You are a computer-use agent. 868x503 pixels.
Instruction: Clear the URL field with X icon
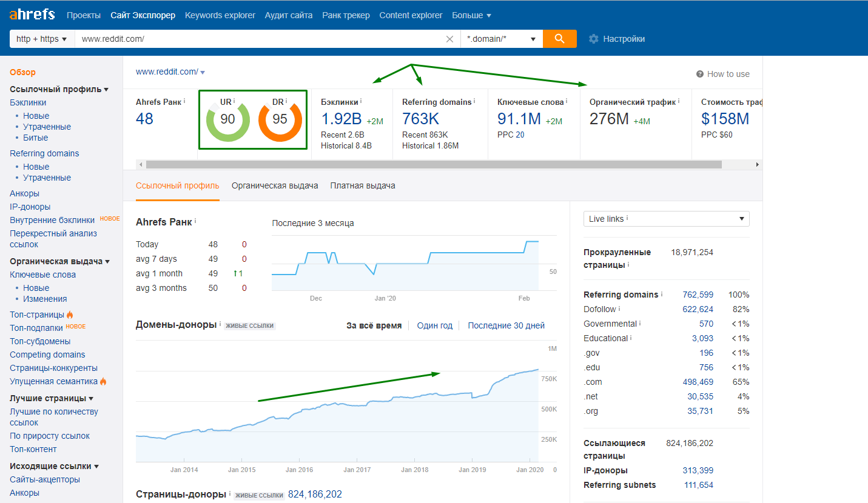coord(449,39)
